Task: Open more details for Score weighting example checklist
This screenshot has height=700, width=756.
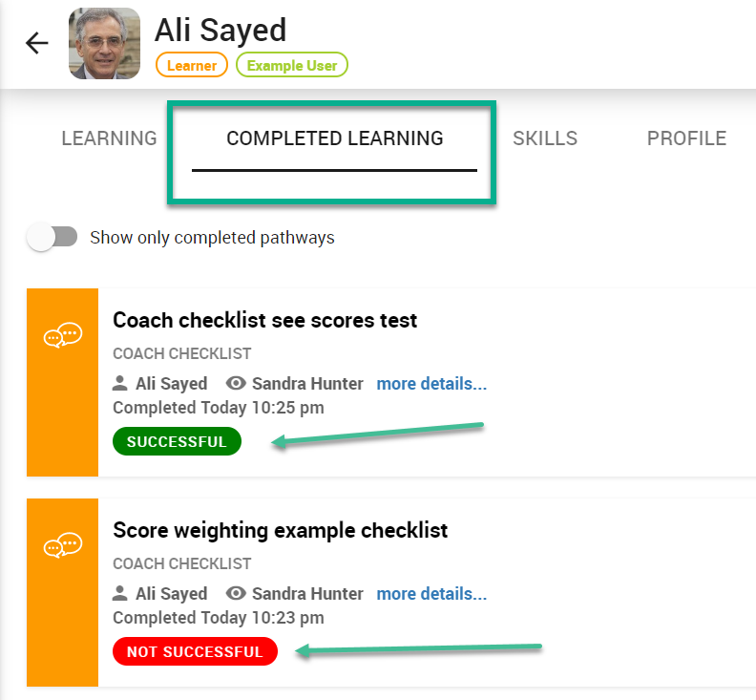Action: tap(431, 593)
